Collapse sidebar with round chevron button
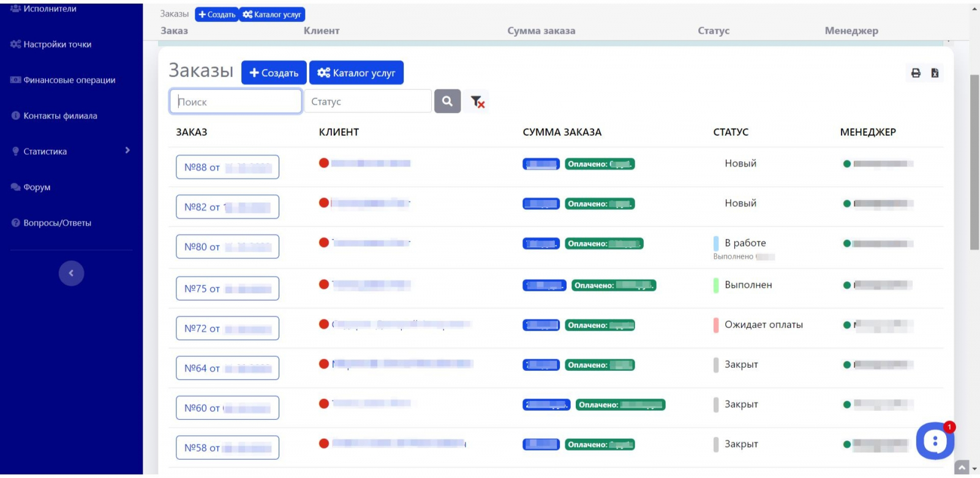 [71, 273]
